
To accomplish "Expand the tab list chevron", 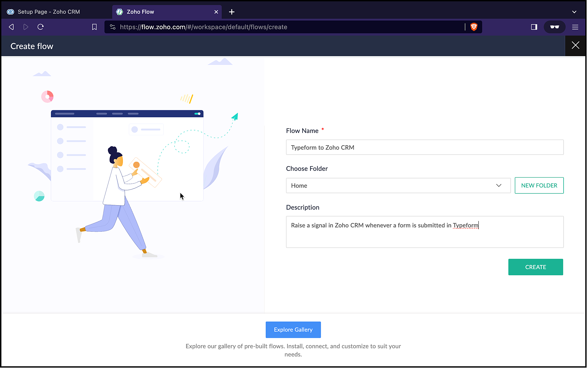I will point(574,12).
